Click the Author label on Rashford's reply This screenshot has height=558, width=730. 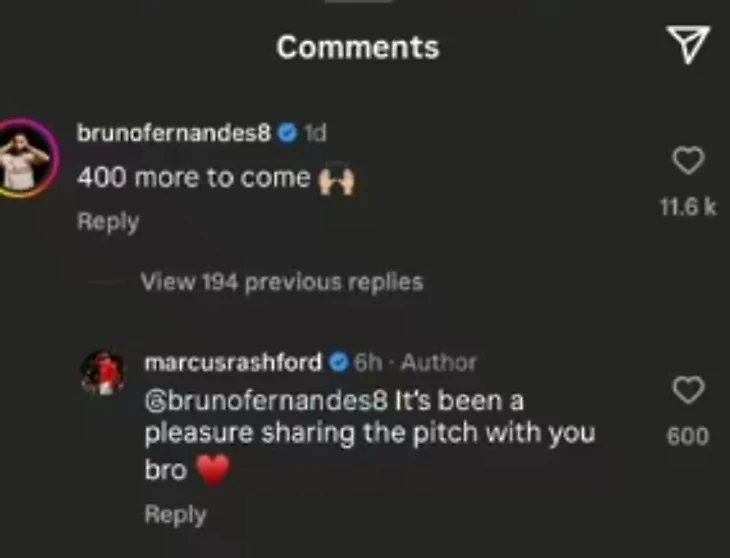(439, 363)
